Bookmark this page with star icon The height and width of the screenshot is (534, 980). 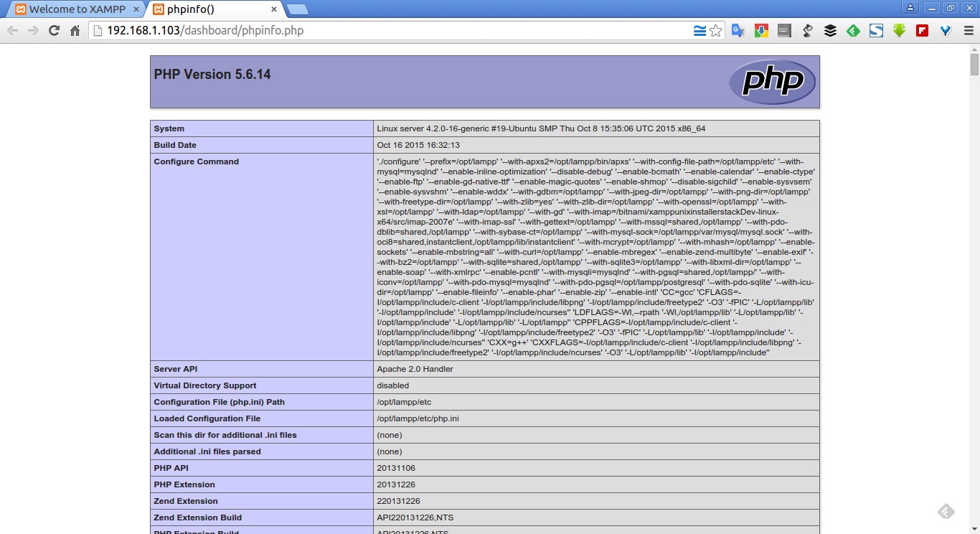tap(715, 31)
